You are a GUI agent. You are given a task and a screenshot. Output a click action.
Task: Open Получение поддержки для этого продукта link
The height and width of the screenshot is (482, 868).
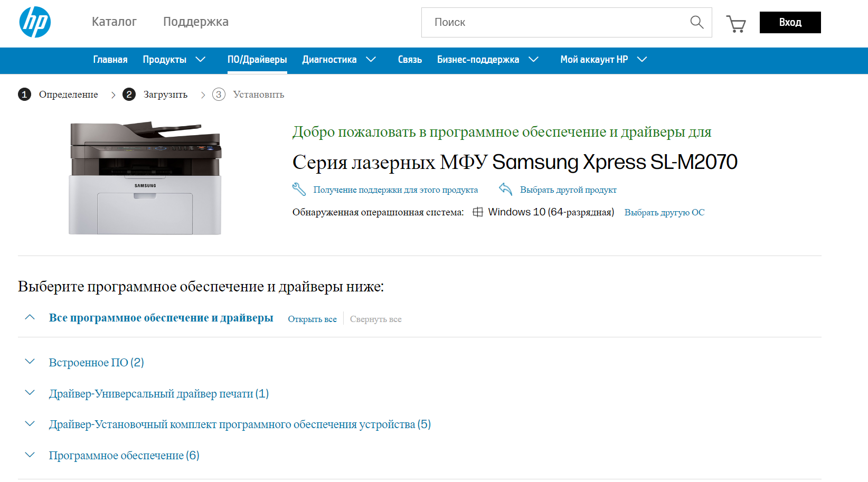[395, 190]
